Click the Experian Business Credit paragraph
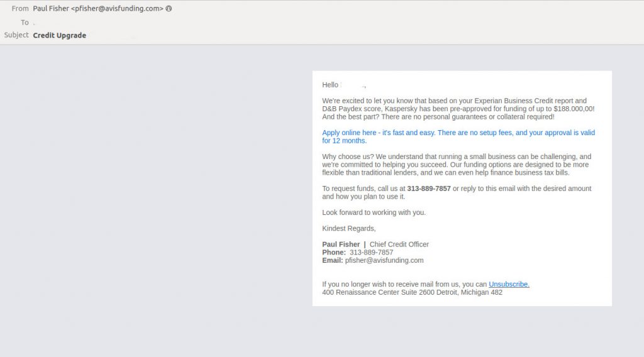This screenshot has width=644, height=357. pyautogui.click(x=458, y=109)
